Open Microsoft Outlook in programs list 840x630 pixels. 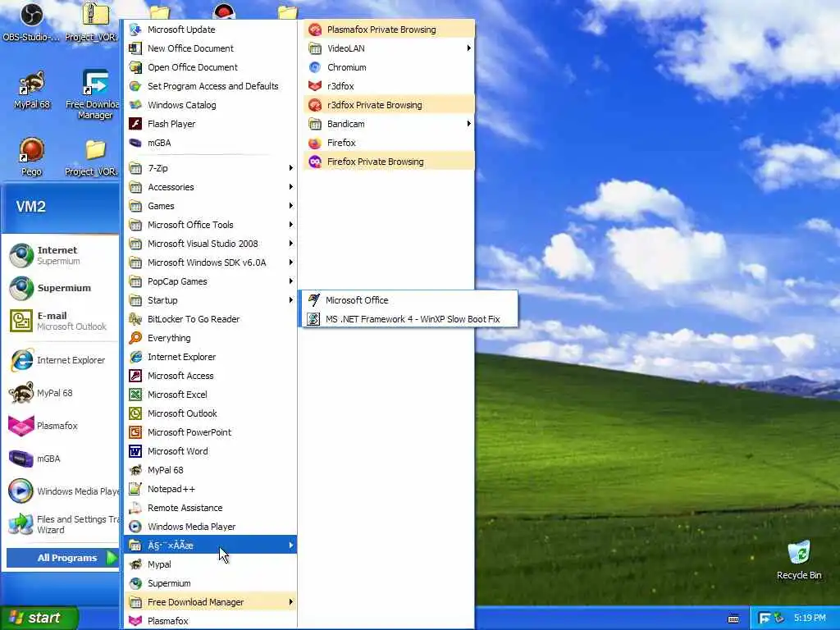211,413
